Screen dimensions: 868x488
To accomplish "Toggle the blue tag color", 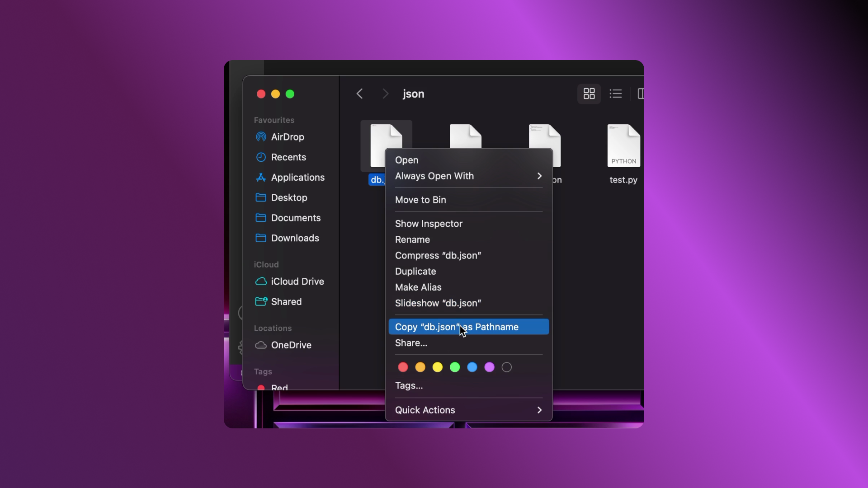I will pyautogui.click(x=472, y=366).
